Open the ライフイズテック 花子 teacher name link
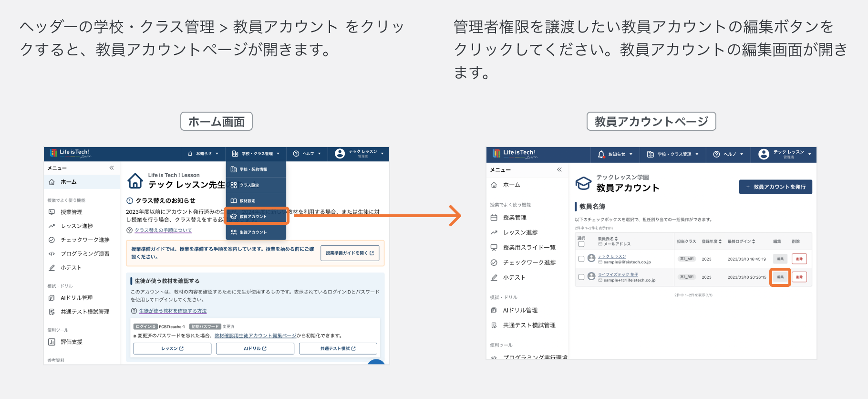The image size is (868, 399). point(618,274)
